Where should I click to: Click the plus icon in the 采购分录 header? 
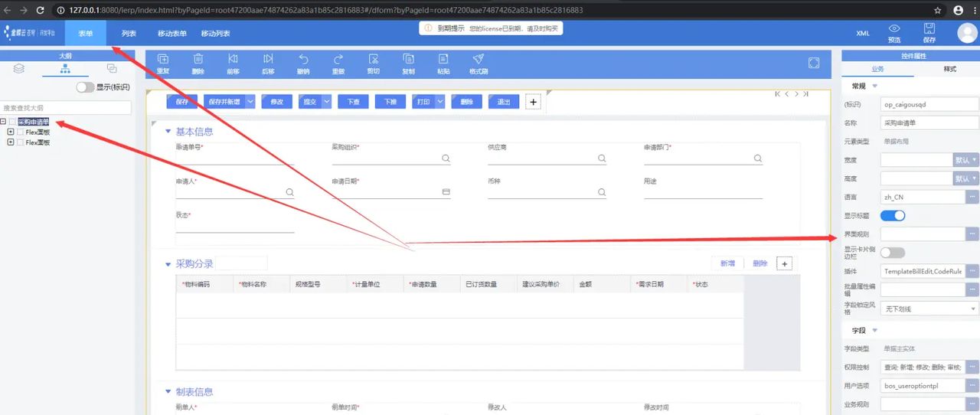click(784, 263)
